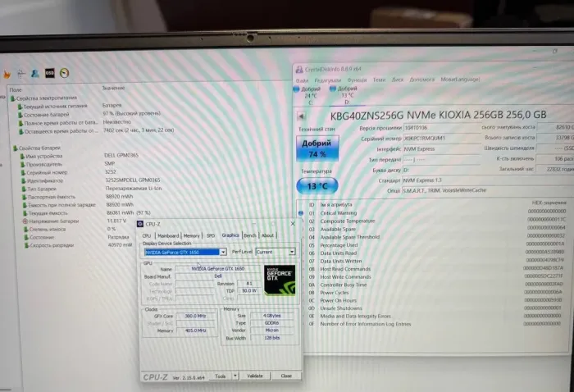Click the NVIDIA GeForce GTX logo in CPU-Z
Image resolution: width=574 pixels, height=392 pixels.
(280, 280)
